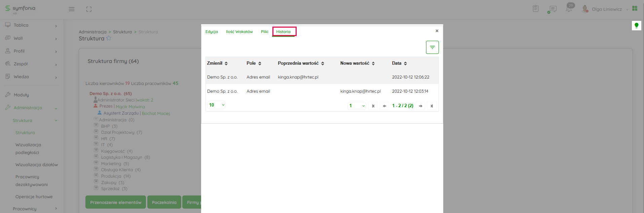Open the chat messages icon
This screenshot has height=213, width=644.
[x=552, y=9]
